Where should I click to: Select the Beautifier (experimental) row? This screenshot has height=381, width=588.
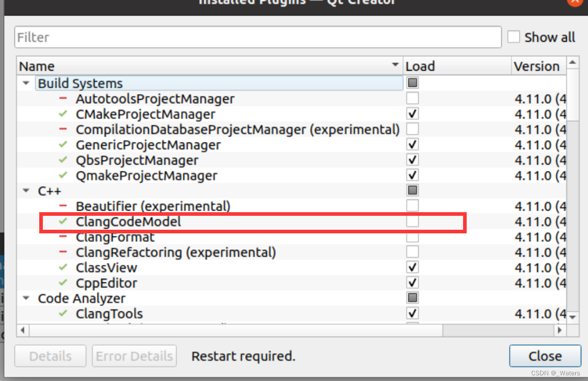pyautogui.click(x=292, y=207)
